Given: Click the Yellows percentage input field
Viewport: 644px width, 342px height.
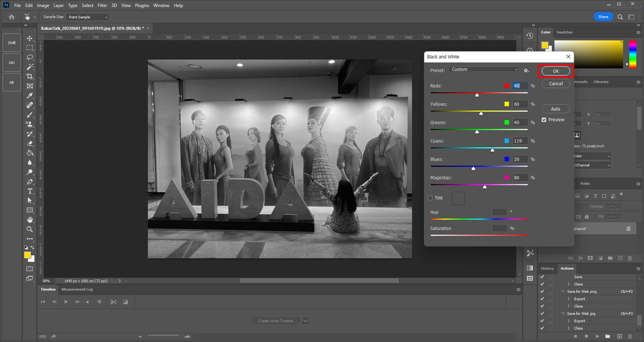Looking at the screenshot, I should 520,104.
